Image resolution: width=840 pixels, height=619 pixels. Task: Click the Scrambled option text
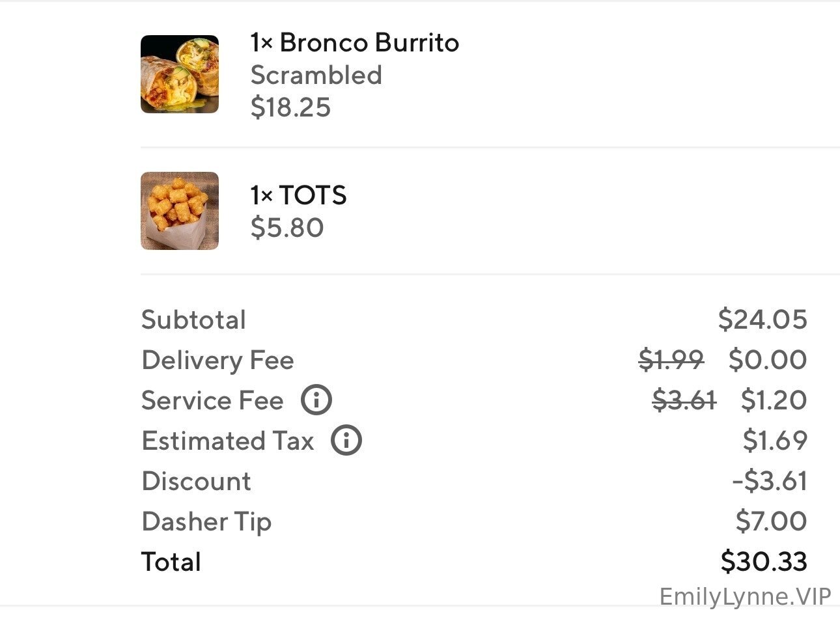[x=316, y=76]
